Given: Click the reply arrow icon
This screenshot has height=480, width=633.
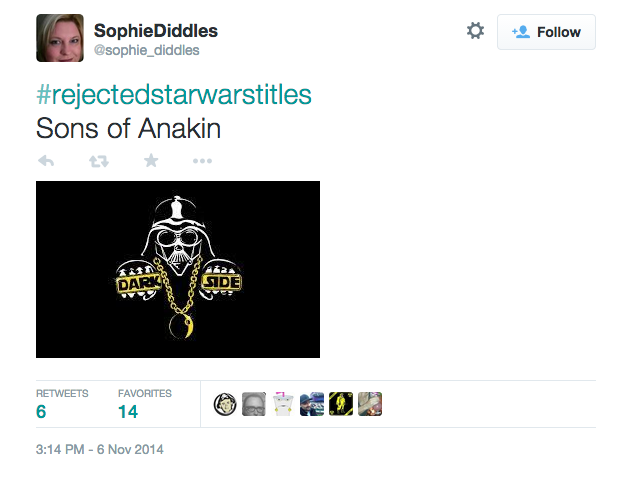Looking at the screenshot, I should tap(46, 161).
